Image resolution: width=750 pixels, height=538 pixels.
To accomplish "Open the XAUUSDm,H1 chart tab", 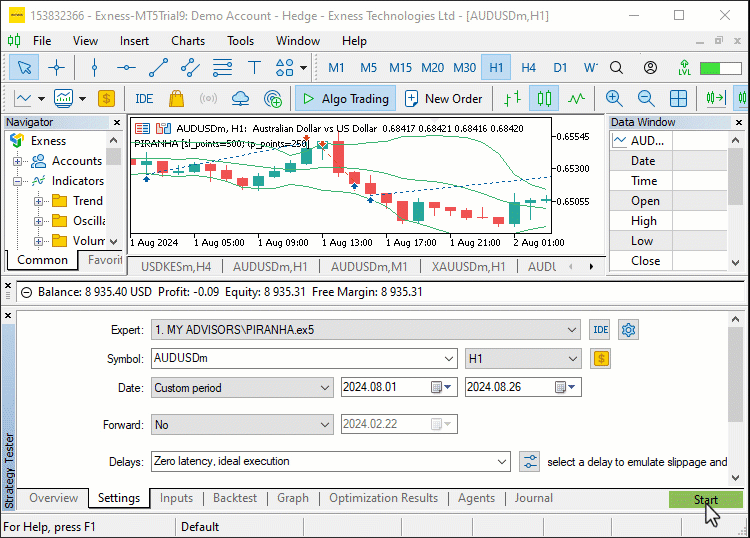I will pyautogui.click(x=468, y=267).
